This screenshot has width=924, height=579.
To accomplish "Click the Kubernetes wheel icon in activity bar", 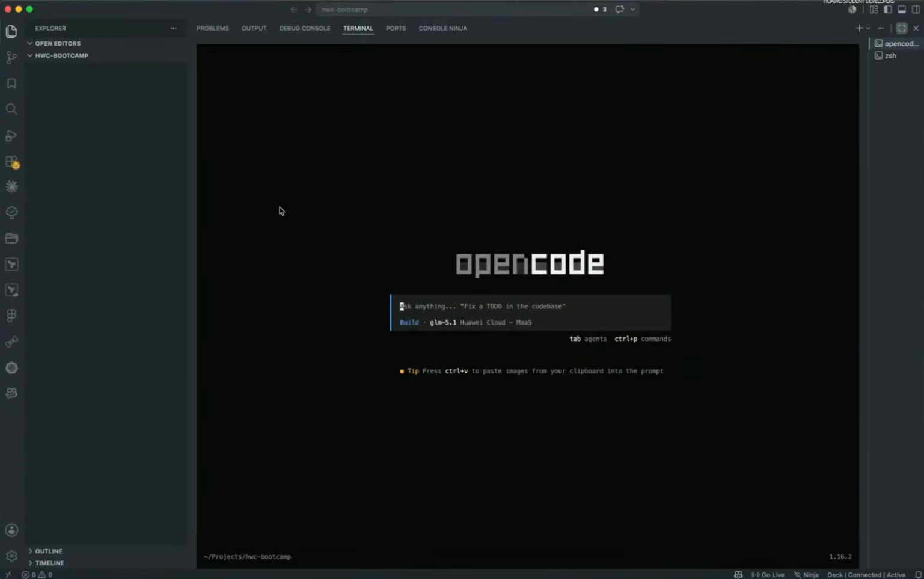I will (x=11, y=367).
